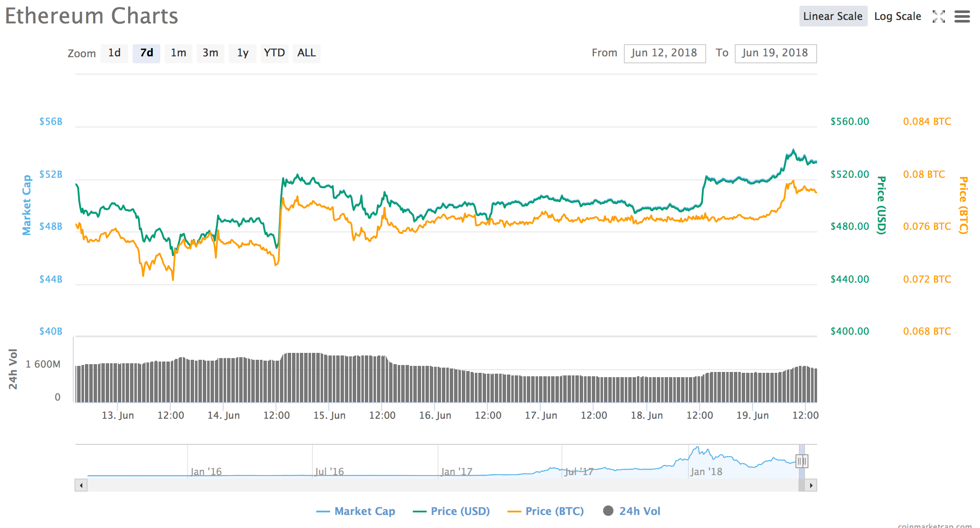Toggle the 24h Vol legend circle
This screenshot has height=528, width=980.
coord(608,511)
